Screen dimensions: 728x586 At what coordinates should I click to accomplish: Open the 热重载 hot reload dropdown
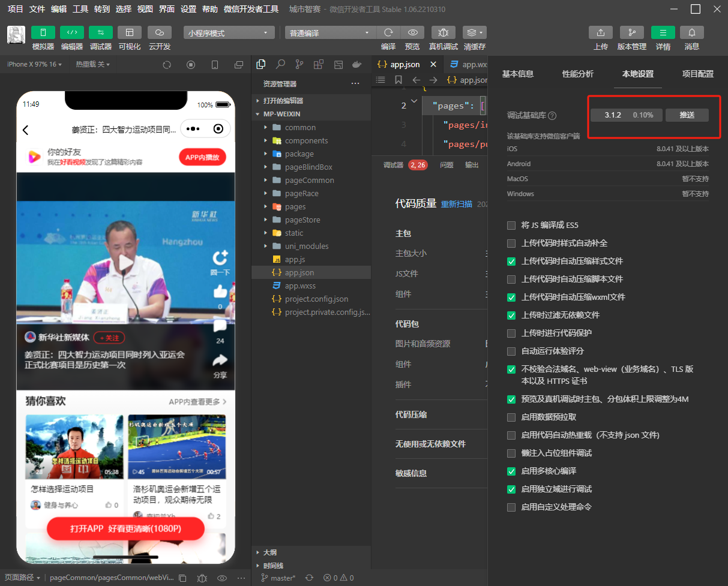point(92,64)
